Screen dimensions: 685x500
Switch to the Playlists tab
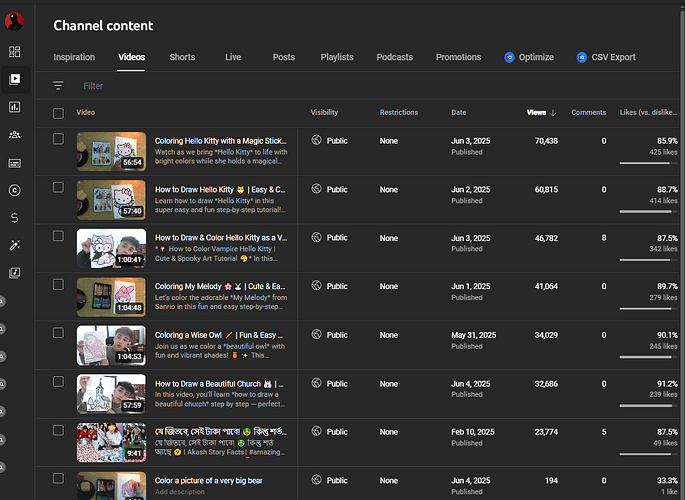point(337,57)
